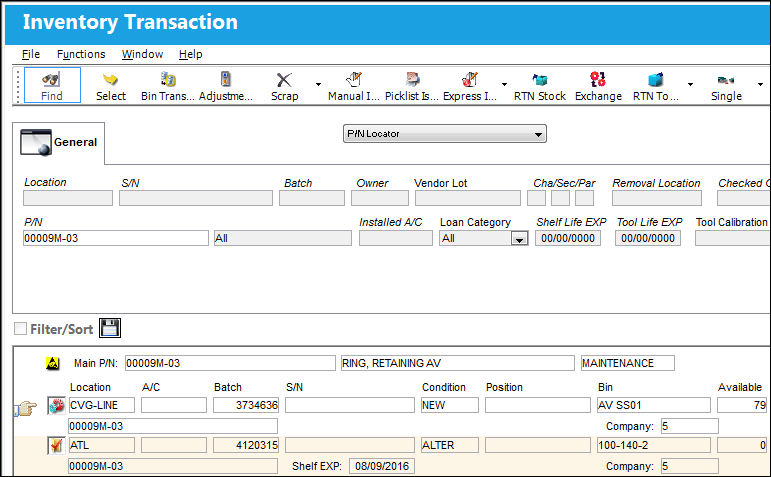Click the Exchange toolbar icon

click(598, 86)
